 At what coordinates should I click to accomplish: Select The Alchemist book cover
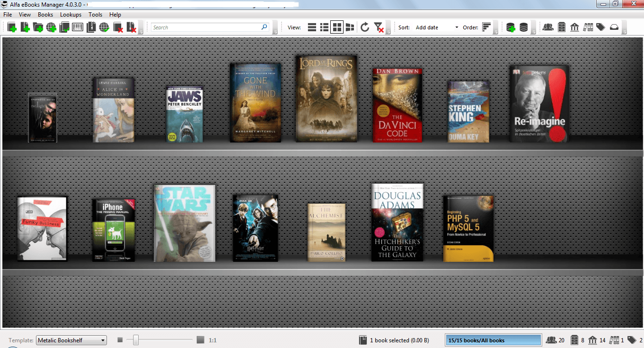coord(326,232)
